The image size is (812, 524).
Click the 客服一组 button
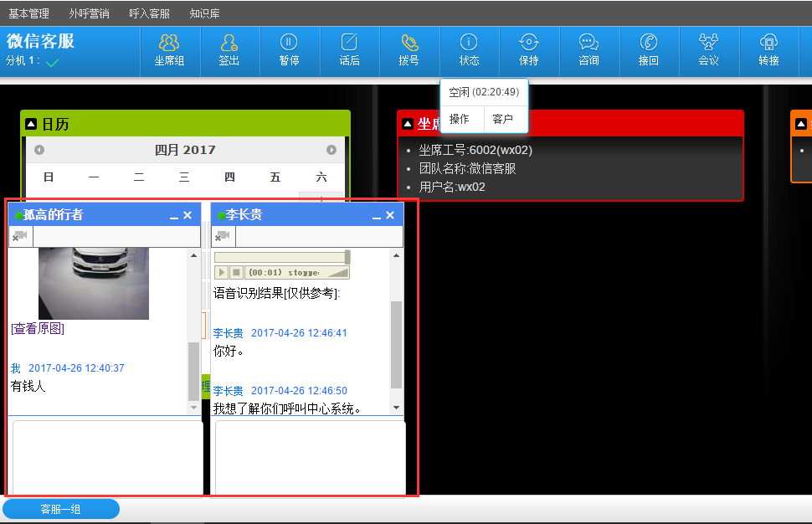[61, 509]
